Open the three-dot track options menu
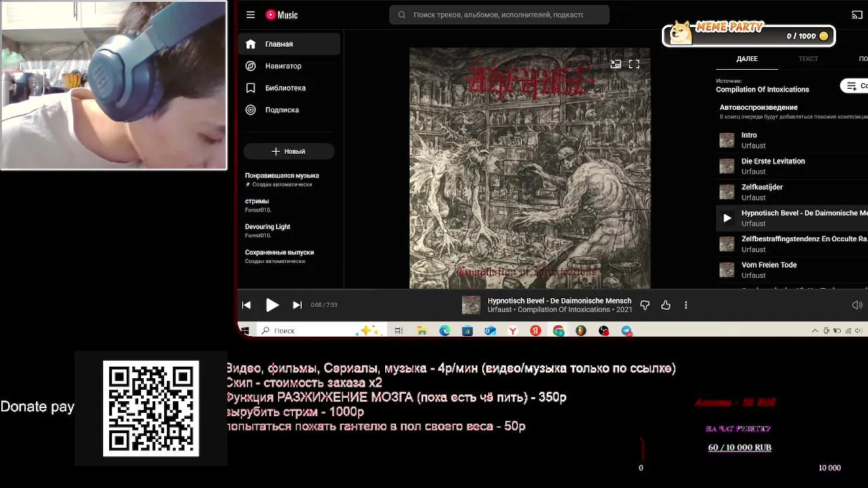This screenshot has height=488, width=868. coord(686,305)
